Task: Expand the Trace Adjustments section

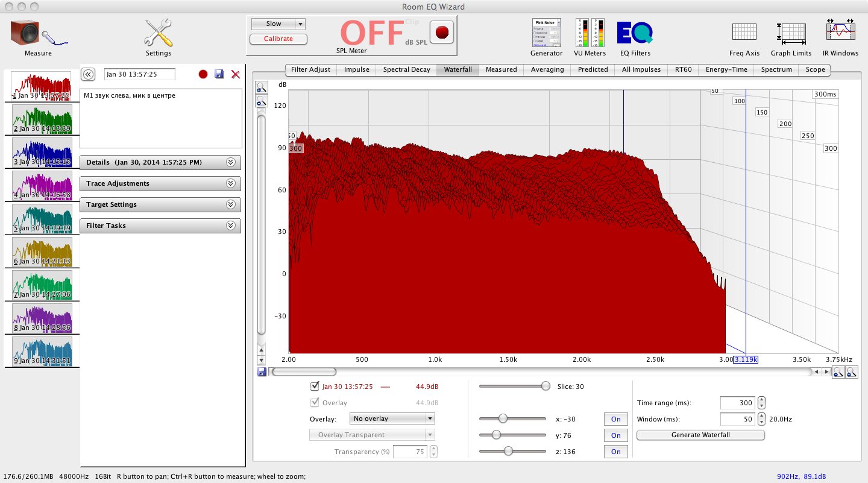Action: click(160, 183)
